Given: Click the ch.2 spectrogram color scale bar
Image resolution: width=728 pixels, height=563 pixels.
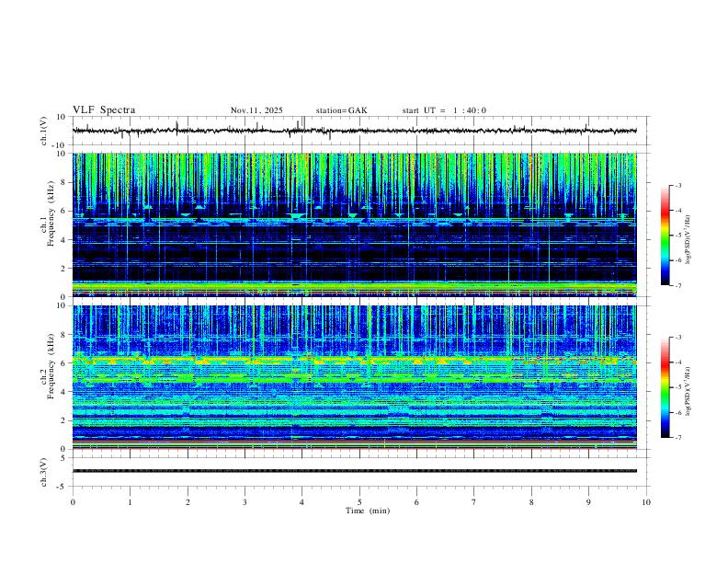Looking at the screenshot, I should 665,387.
